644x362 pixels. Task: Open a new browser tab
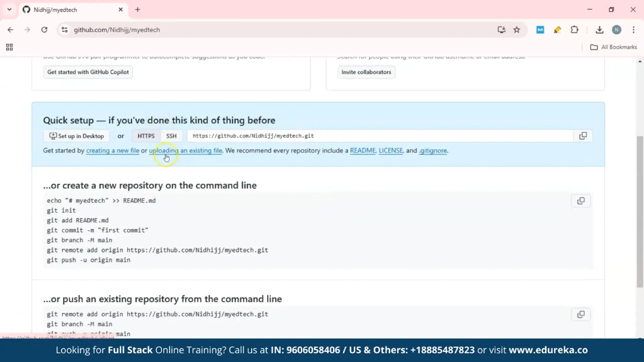coord(137,10)
